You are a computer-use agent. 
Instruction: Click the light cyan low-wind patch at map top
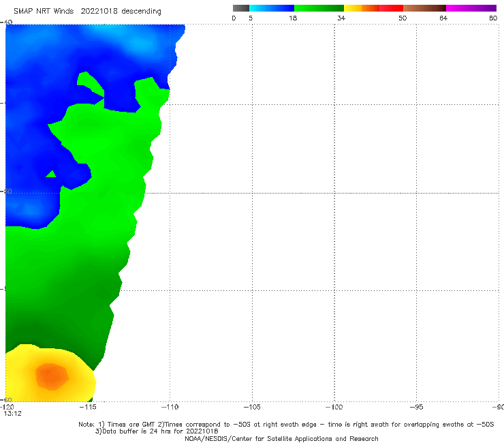[140, 42]
